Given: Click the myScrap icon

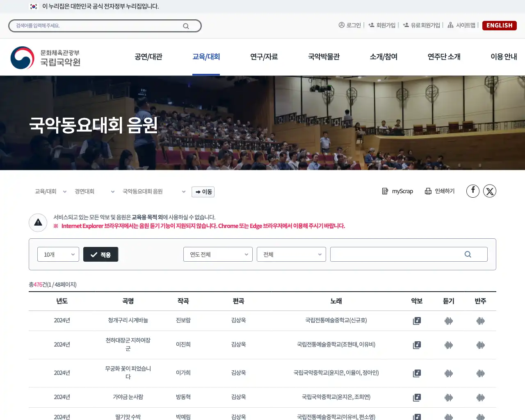Looking at the screenshot, I should click(x=397, y=191).
